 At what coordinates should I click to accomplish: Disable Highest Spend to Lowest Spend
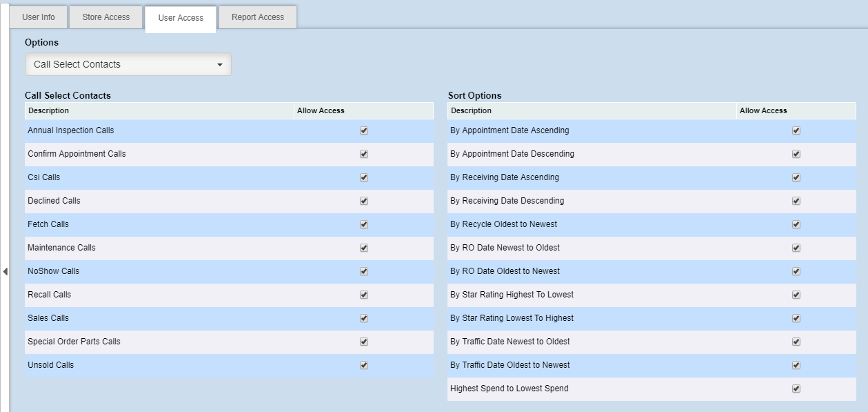pyautogui.click(x=796, y=389)
